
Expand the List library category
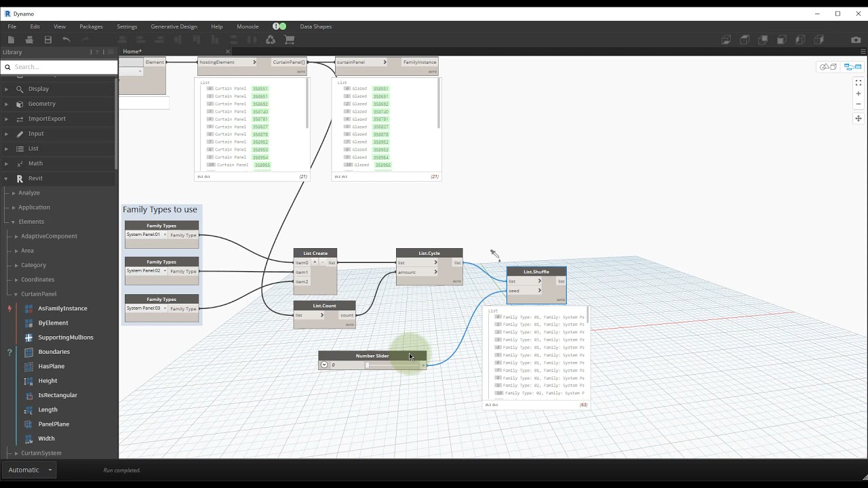(x=7, y=148)
